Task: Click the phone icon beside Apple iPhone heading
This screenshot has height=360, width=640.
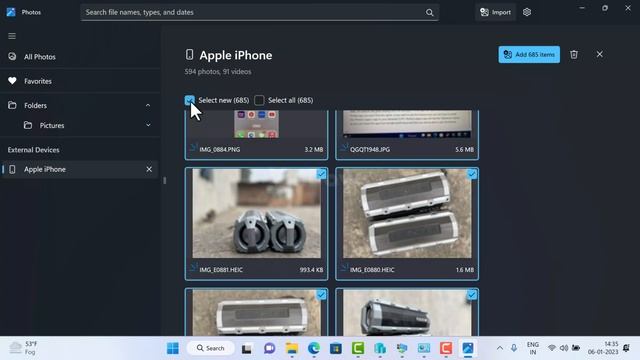Action: click(189, 54)
